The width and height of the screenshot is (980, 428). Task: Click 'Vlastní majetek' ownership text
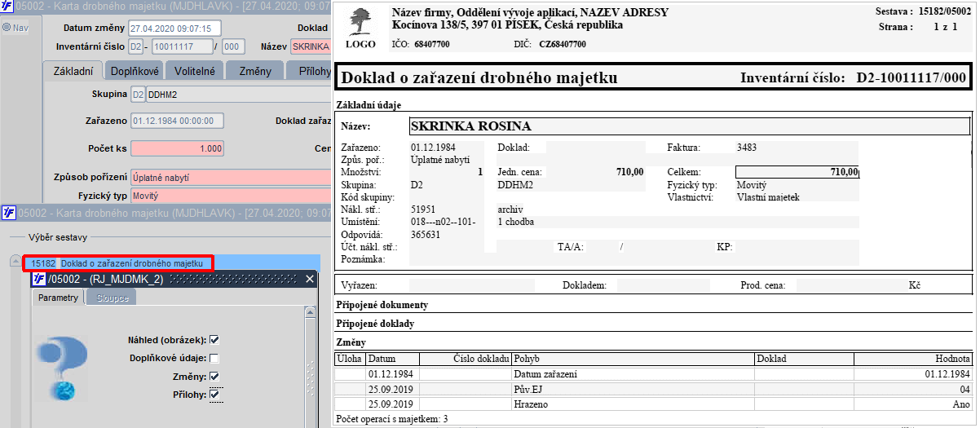[x=768, y=197]
